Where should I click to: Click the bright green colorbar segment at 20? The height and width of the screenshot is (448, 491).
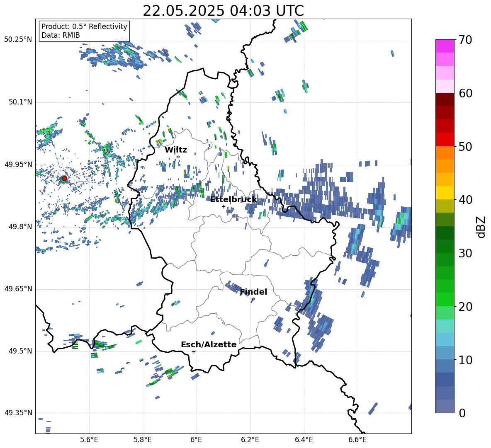coord(445,300)
